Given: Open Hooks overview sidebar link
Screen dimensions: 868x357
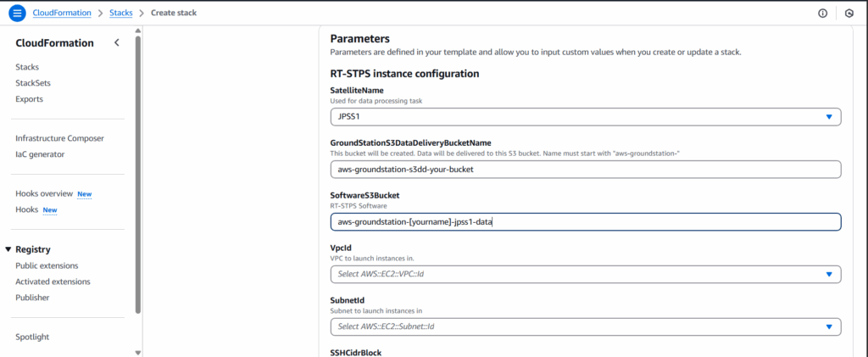Looking at the screenshot, I should tap(44, 193).
